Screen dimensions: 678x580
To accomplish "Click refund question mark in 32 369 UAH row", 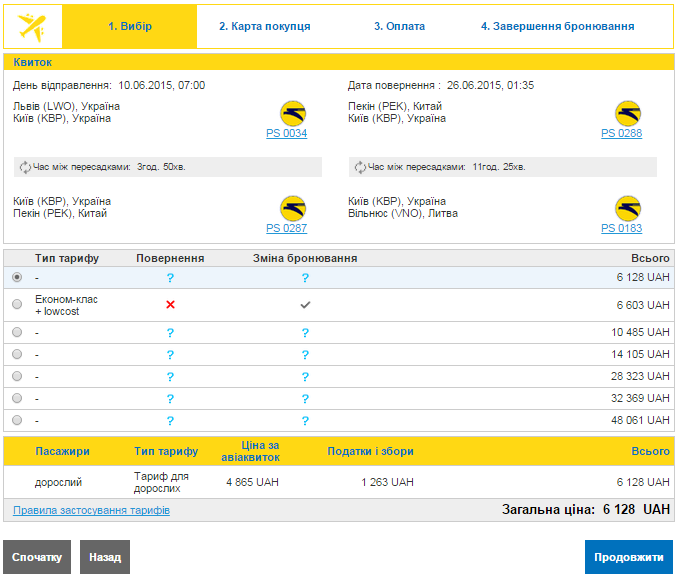I will tap(170, 398).
